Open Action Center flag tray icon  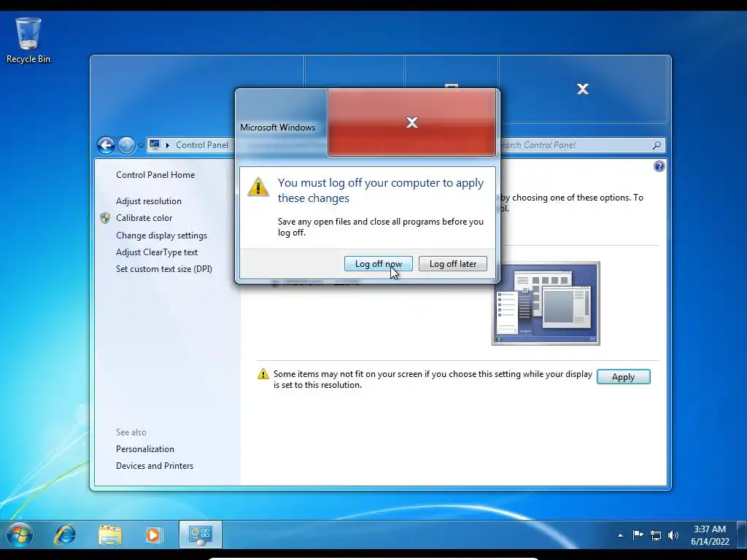pos(638,535)
